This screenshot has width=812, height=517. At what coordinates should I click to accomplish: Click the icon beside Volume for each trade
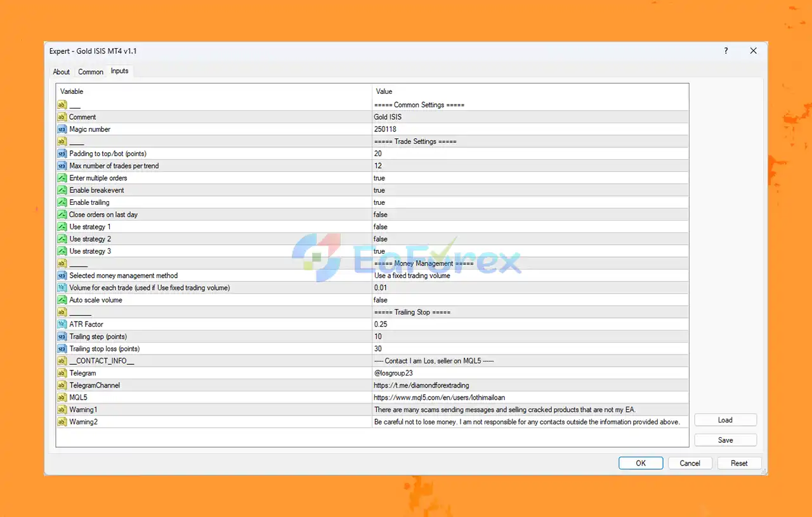pyautogui.click(x=62, y=288)
